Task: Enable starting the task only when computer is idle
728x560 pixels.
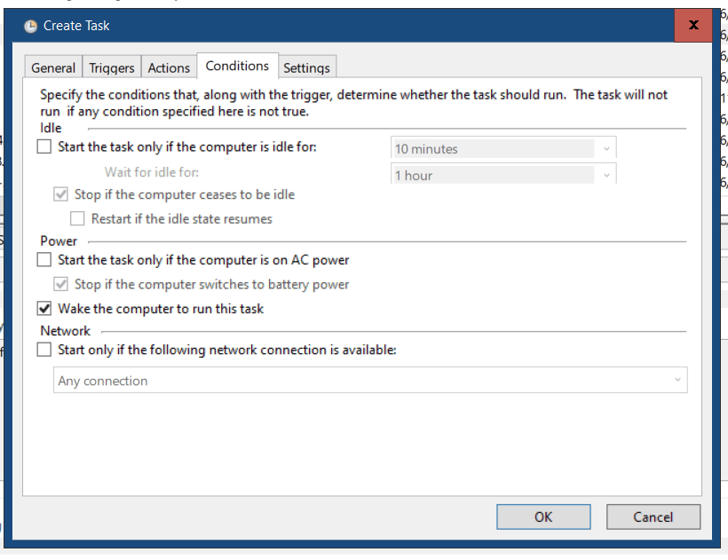Action: [x=44, y=146]
